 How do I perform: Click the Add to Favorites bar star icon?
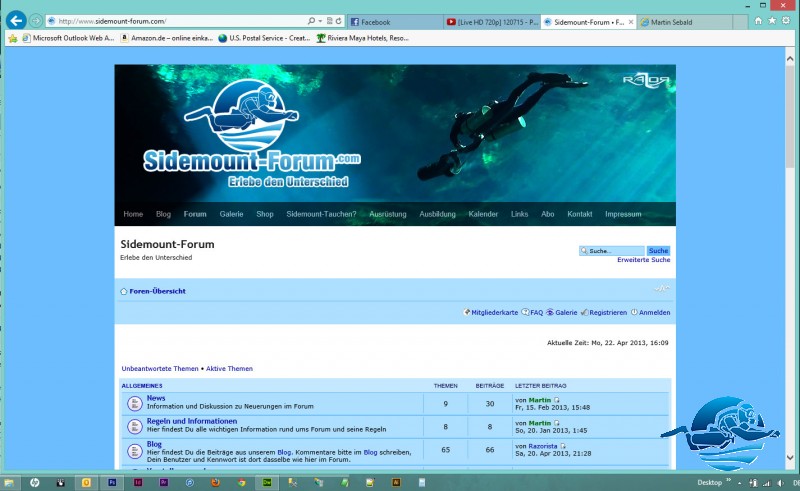click(13, 38)
